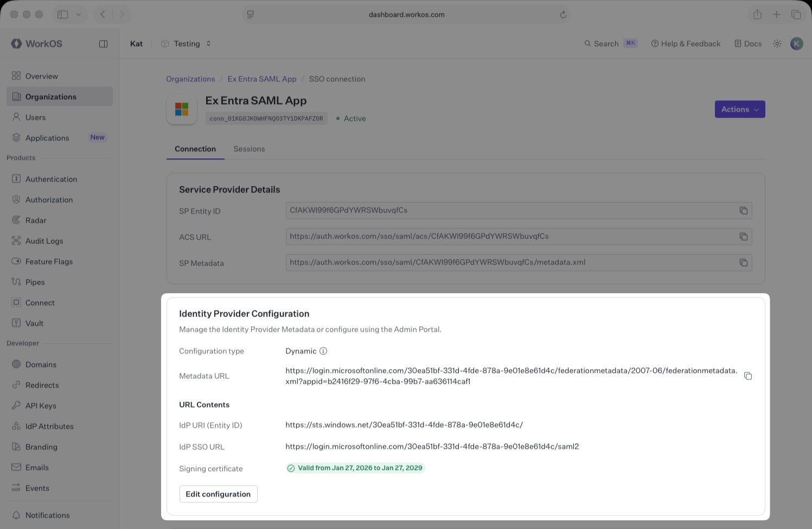Open the Microsoft connection logo

[182, 109]
